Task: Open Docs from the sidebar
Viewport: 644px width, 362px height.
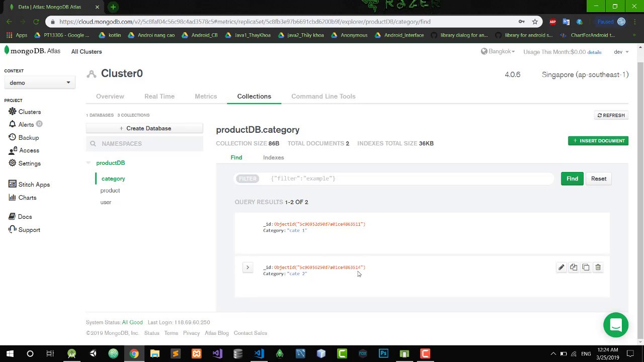Action: [x=20, y=217]
